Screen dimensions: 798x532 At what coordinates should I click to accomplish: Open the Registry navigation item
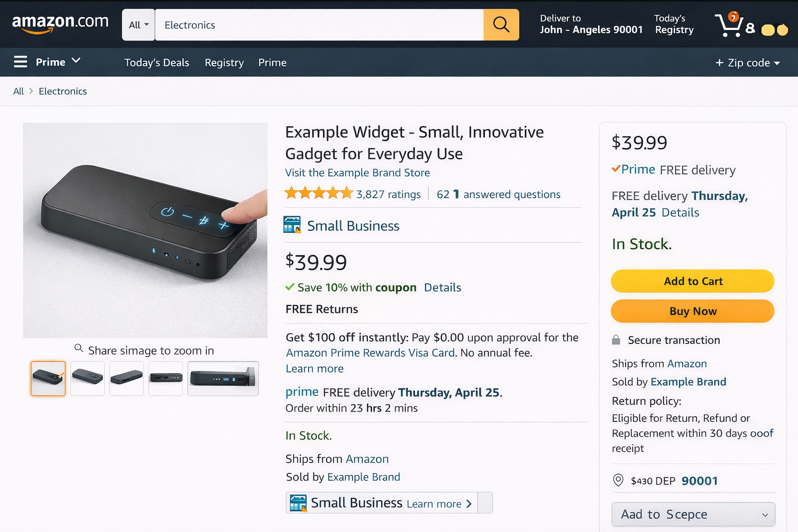(x=224, y=63)
